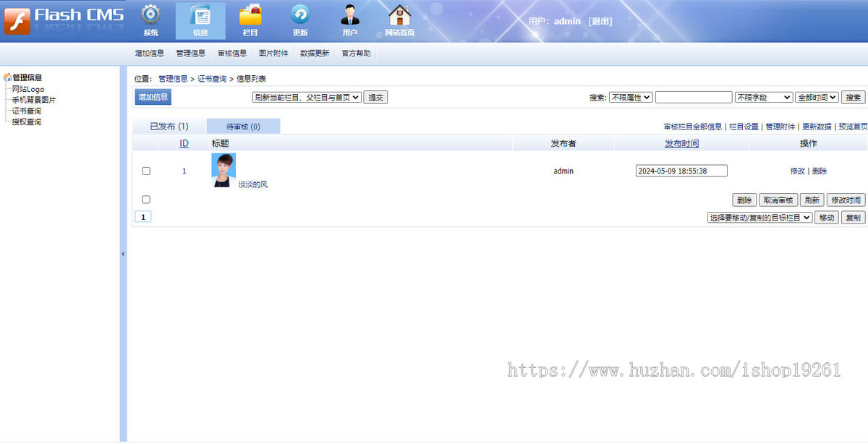
Task: Open the 管理信息 submenu item
Action: (x=190, y=54)
